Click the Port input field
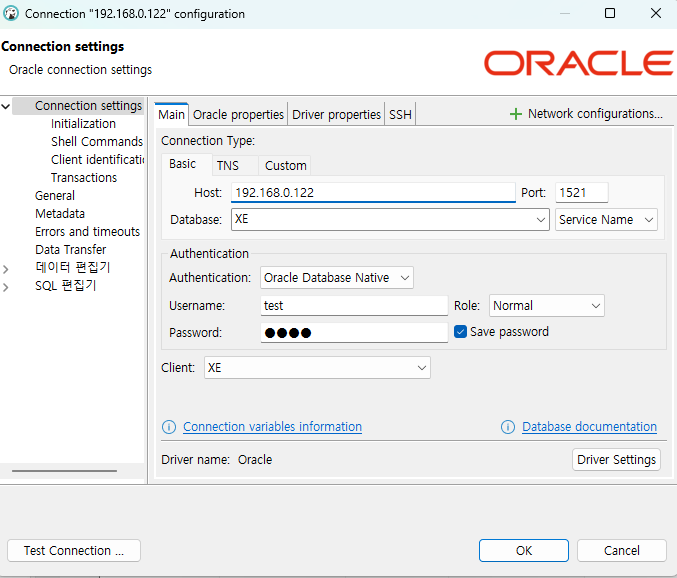677x578 pixels. coord(582,193)
